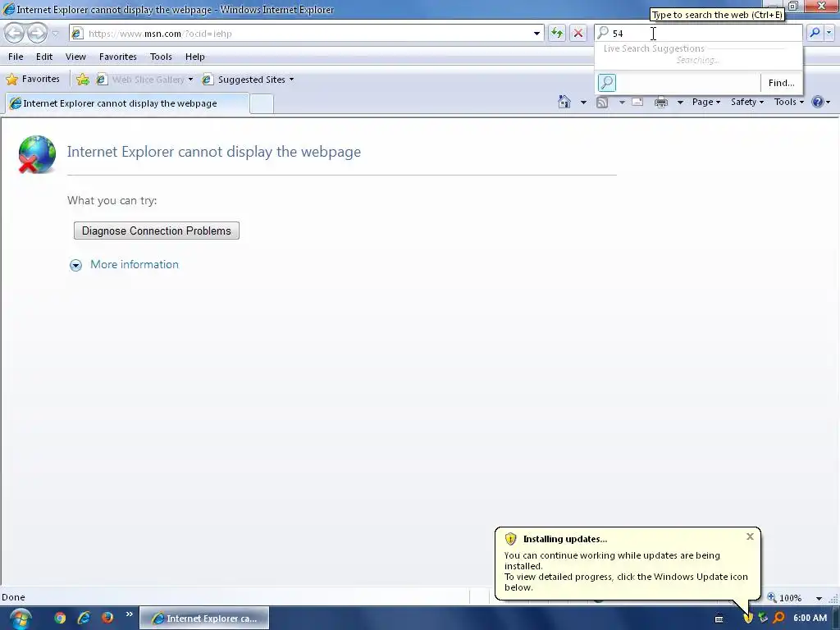Screen dimensions: 840x630
Task: Open the command bar Tools dropdown
Action: (x=788, y=102)
